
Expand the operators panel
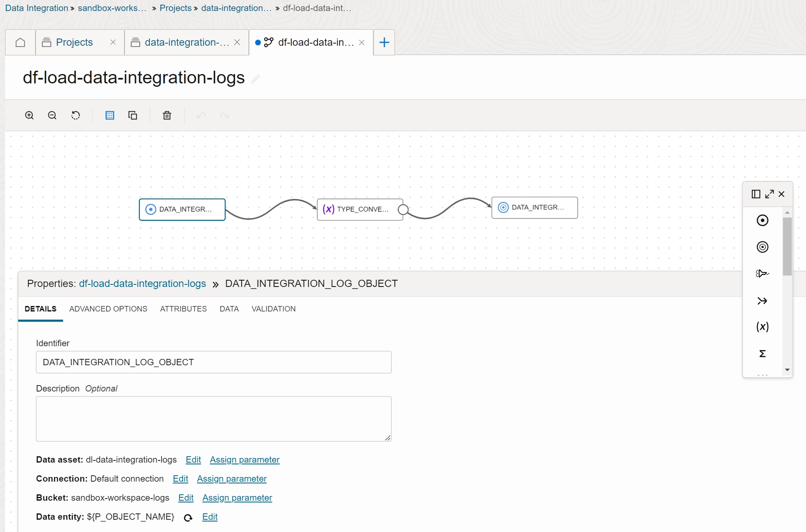[770, 194]
